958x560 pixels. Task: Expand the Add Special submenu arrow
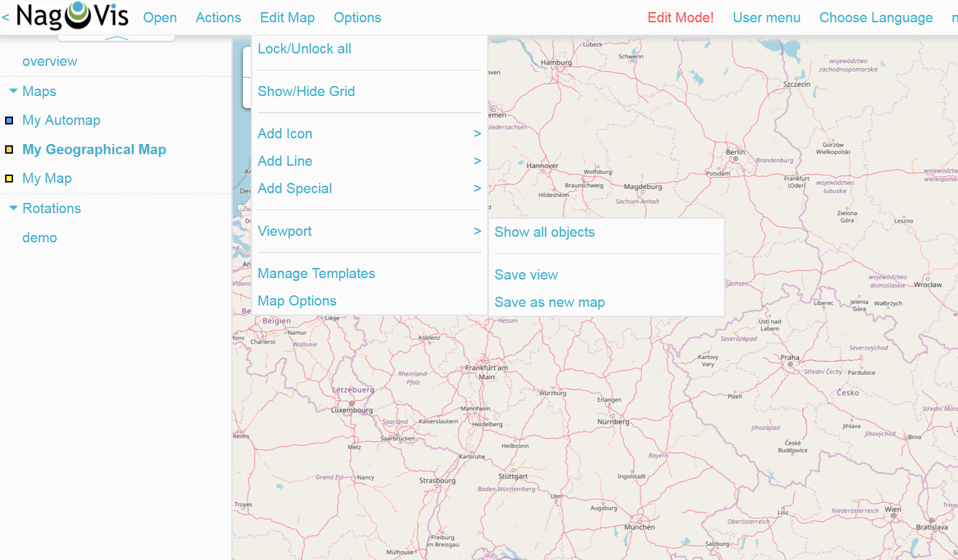click(x=477, y=189)
